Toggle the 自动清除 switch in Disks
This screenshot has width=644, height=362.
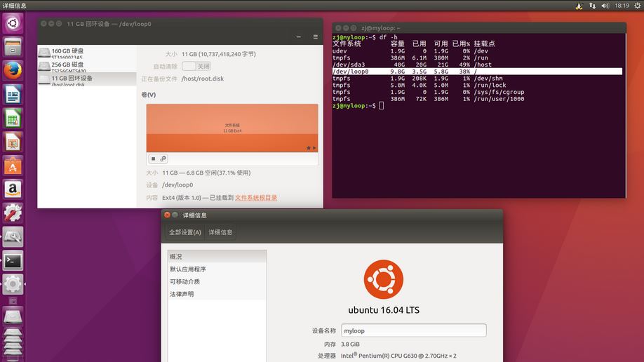tap(196, 66)
